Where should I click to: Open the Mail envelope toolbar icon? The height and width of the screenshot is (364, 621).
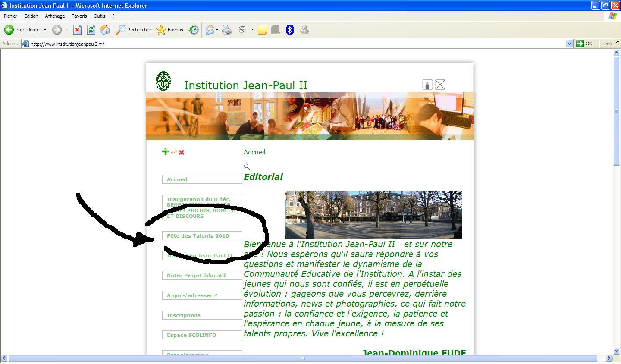[x=210, y=30]
